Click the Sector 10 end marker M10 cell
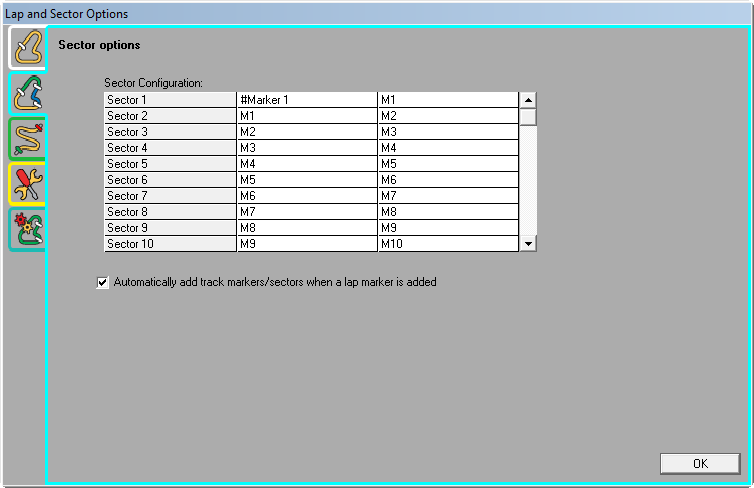754x488 pixels. pyautogui.click(x=447, y=244)
